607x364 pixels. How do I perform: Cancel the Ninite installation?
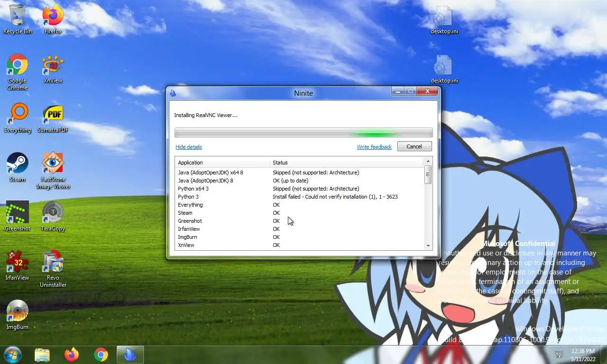pyautogui.click(x=414, y=146)
